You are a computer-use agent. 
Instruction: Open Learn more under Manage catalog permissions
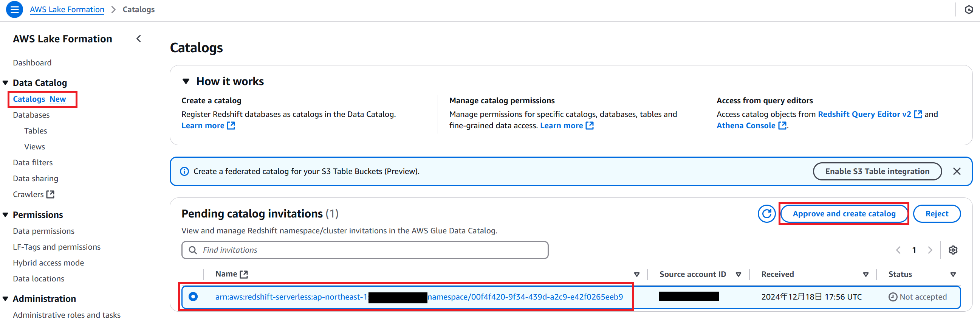point(567,126)
